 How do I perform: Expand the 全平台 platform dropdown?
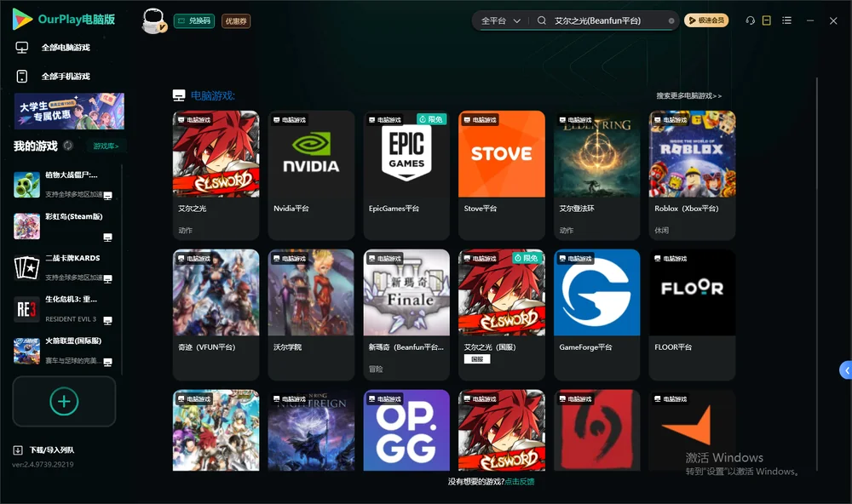(500, 20)
